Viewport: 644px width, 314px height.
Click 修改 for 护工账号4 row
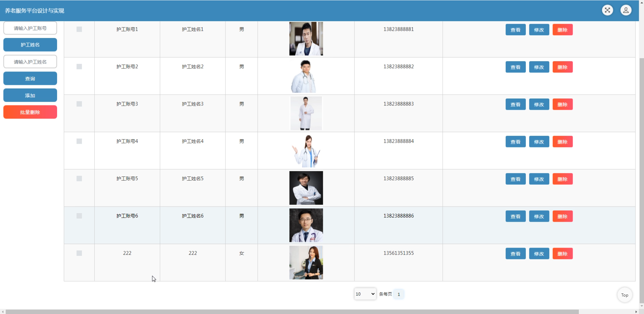click(539, 142)
